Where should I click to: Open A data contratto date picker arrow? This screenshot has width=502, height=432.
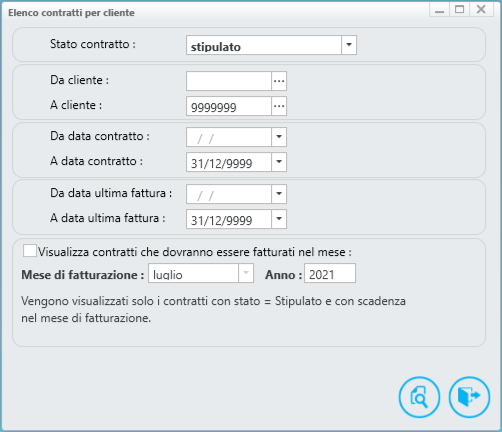pyautogui.click(x=279, y=162)
